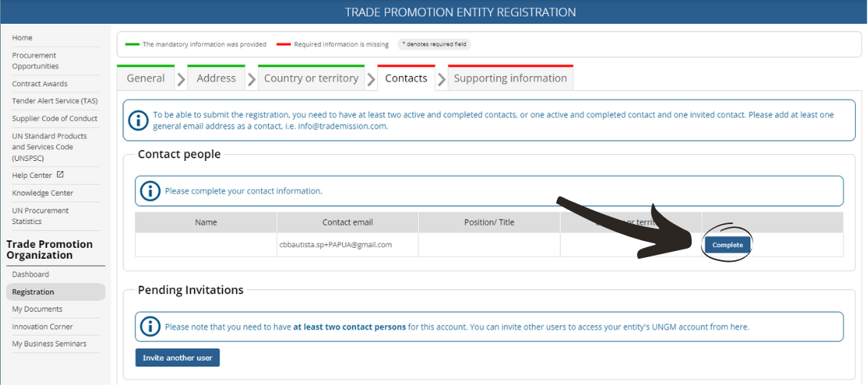Select Knowledge Center sidebar link
Screen dimensions: 868x385
42,192
